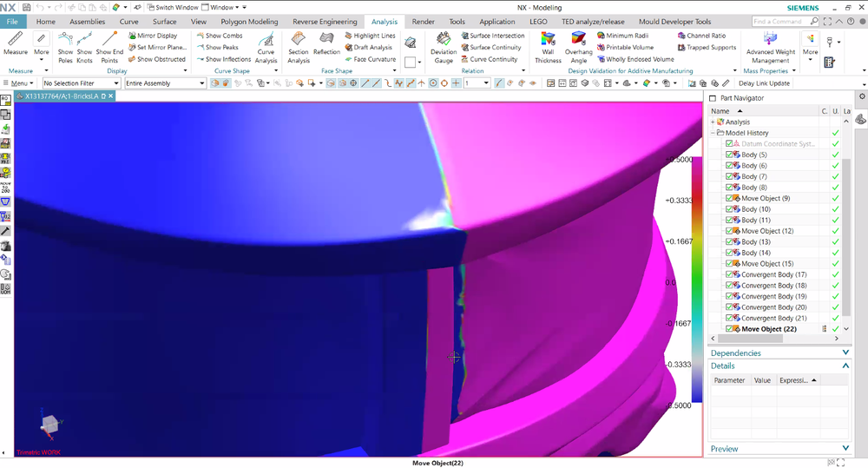The width and height of the screenshot is (868, 468).
Task: Click the Save icon in title bar
Action: (x=27, y=7)
